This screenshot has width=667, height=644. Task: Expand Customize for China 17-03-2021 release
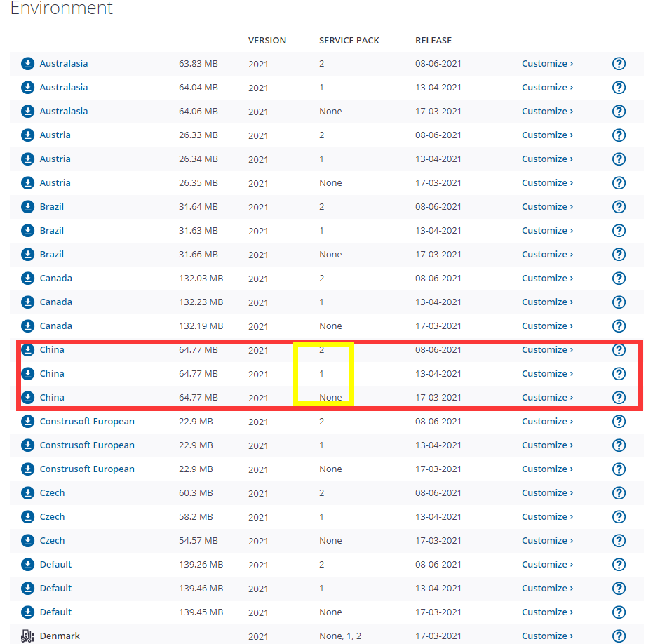pos(547,398)
